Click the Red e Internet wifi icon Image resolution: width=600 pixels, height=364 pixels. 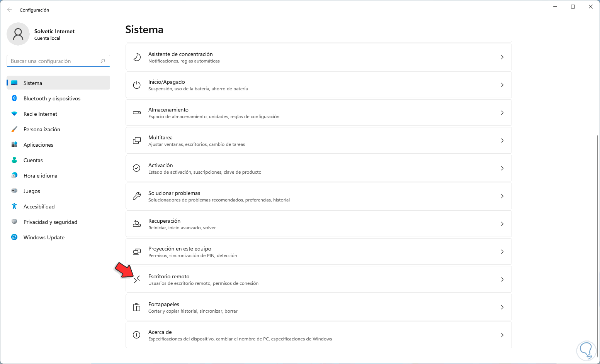pyautogui.click(x=14, y=114)
